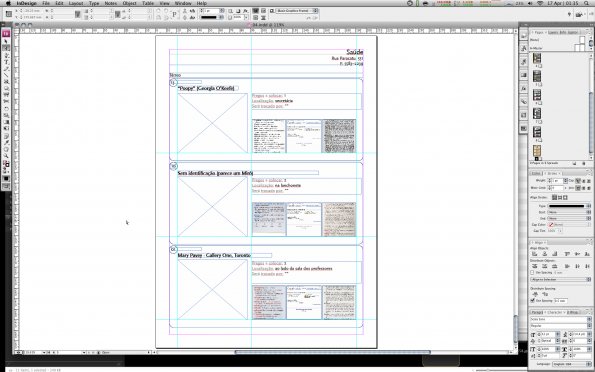Delete selected page with trash icon
The height and width of the screenshot is (372, 595).
click(x=584, y=163)
